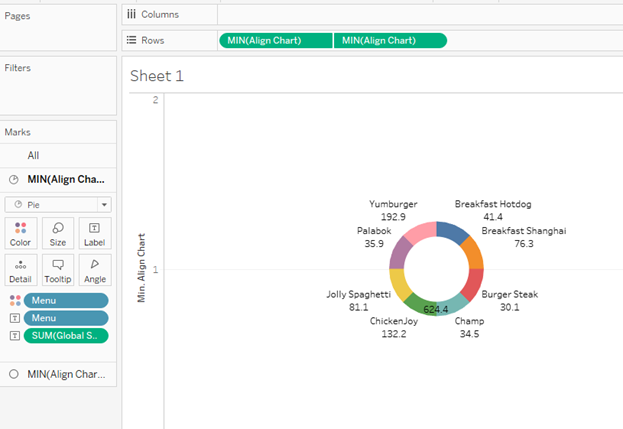Click the Filters shelf heading

point(17,68)
